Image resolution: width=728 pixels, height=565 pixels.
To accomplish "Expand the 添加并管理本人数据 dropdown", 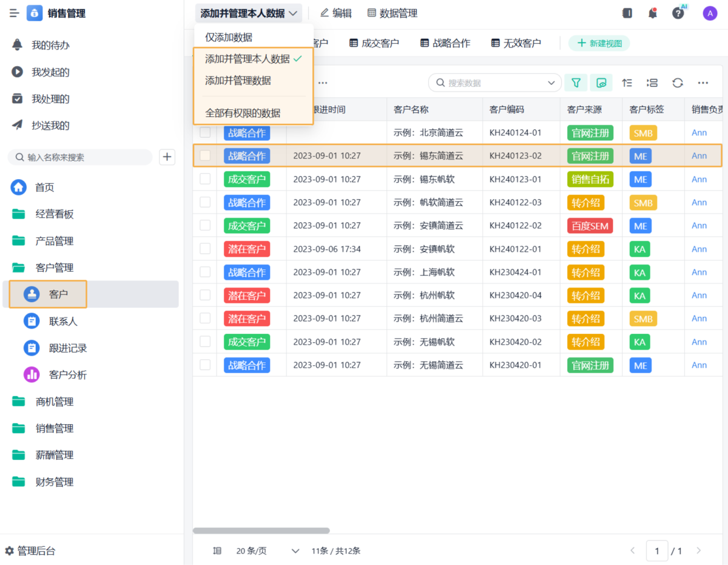I will click(x=249, y=13).
